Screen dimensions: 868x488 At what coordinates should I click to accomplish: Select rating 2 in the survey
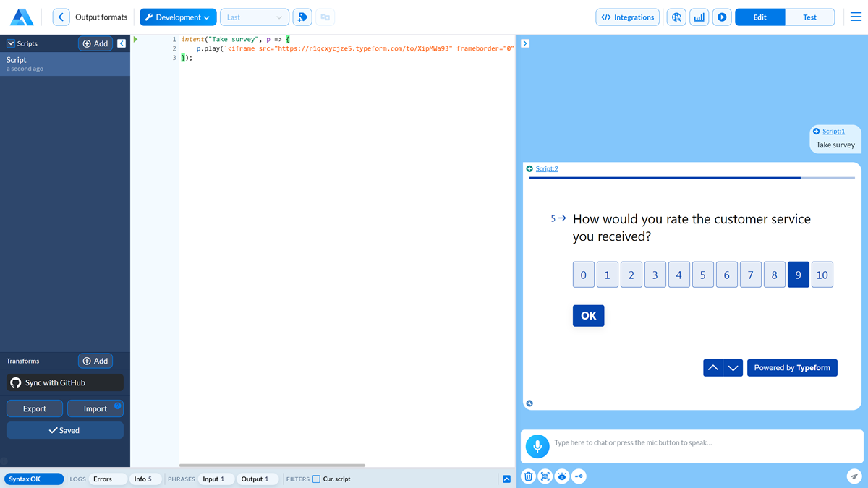[631, 275]
